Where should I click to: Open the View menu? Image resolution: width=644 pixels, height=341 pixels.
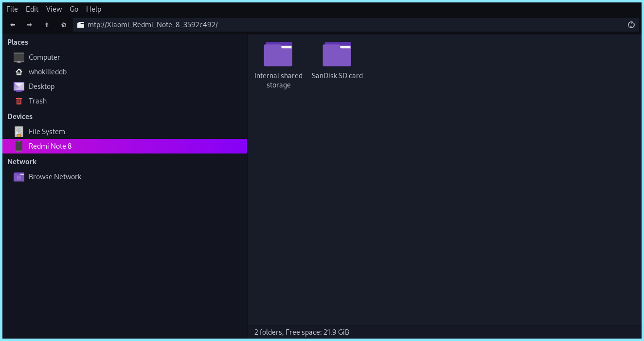coord(54,9)
